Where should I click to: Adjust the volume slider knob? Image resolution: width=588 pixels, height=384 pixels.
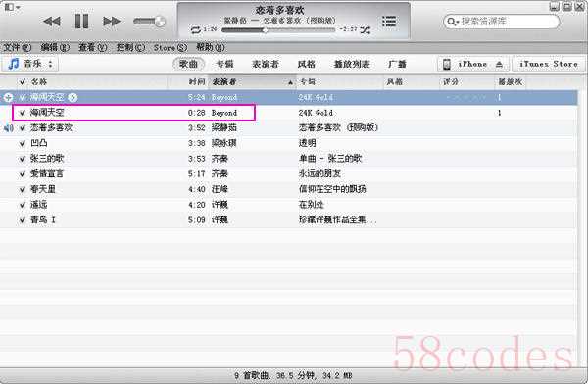(160, 21)
